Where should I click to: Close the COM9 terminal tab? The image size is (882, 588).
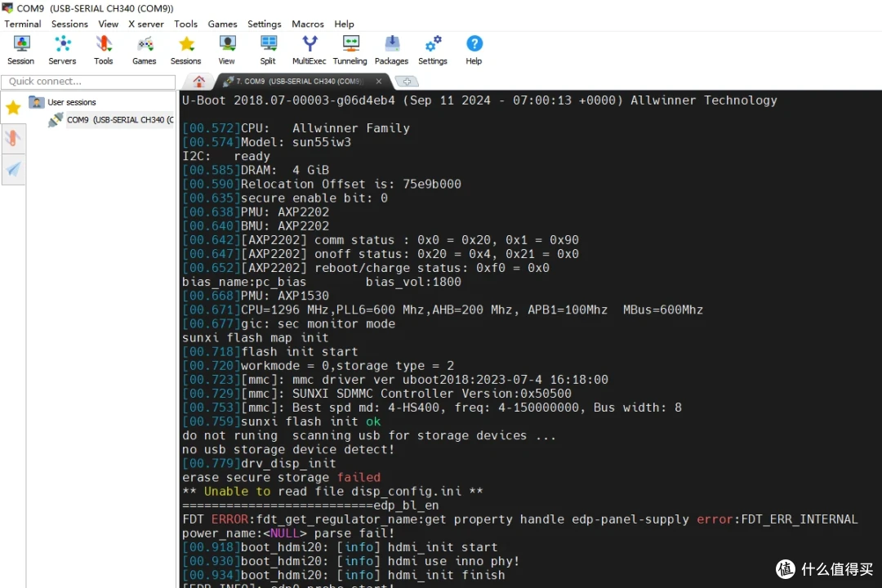click(379, 82)
